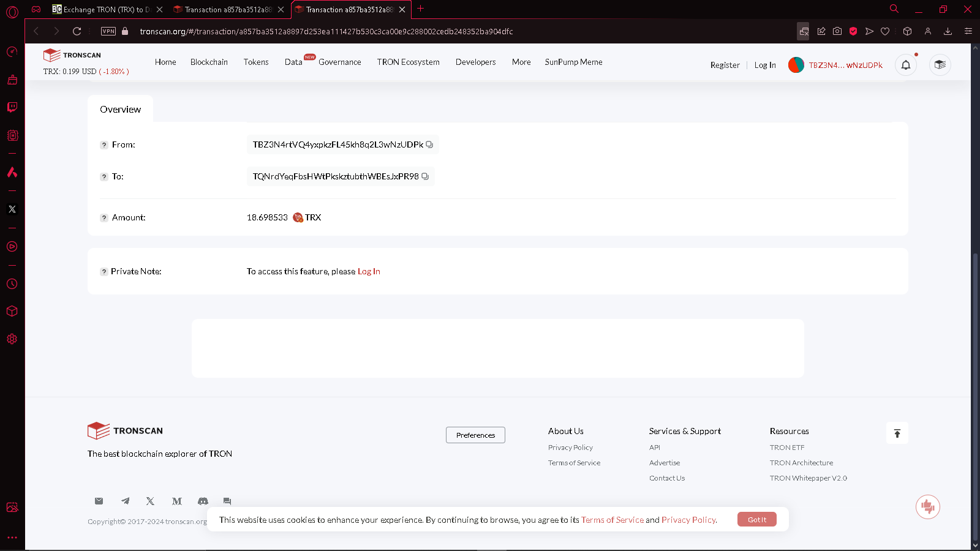Viewport: 980px width, 551px height.
Task: Open history clock in Opera sidebar
Action: [12, 284]
